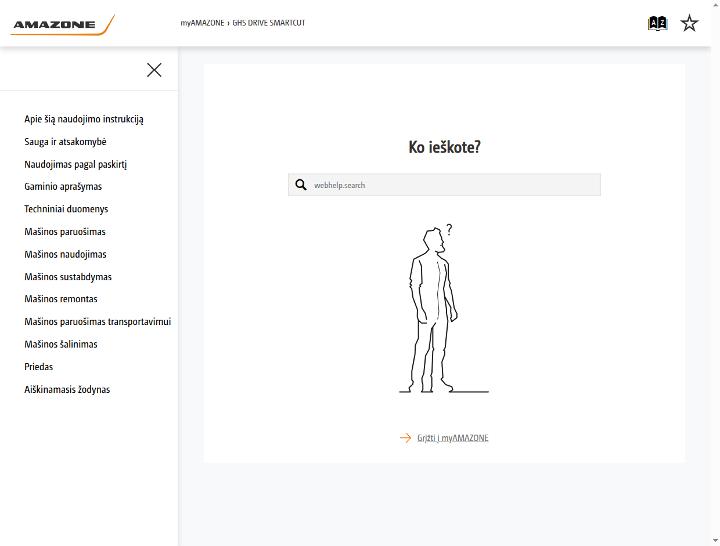The width and height of the screenshot is (720, 546).
Task: Open Mašinos šalinimas chapter
Action: pyautogui.click(x=61, y=344)
